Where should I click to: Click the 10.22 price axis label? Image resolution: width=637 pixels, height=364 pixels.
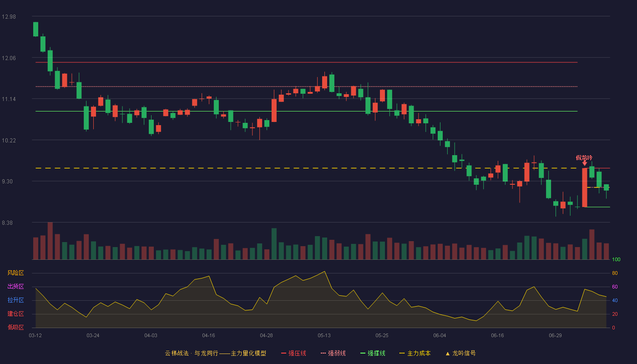[x=9, y=141]
